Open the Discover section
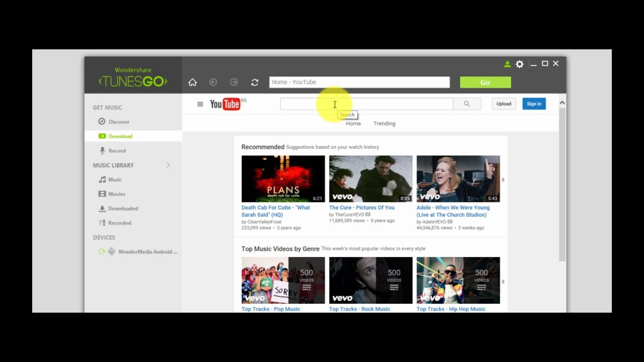644x362 pixels. tap(119, 122)
